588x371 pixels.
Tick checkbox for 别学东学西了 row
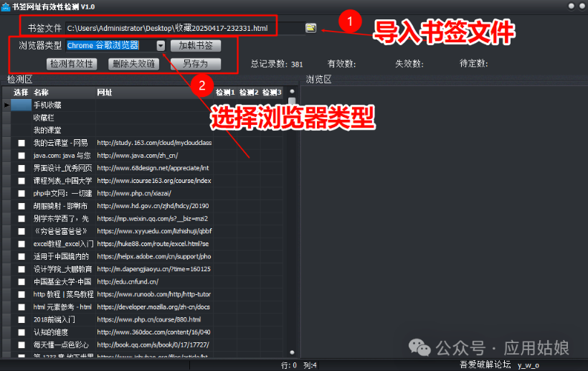pyautogui.click(x=22, y=219)
